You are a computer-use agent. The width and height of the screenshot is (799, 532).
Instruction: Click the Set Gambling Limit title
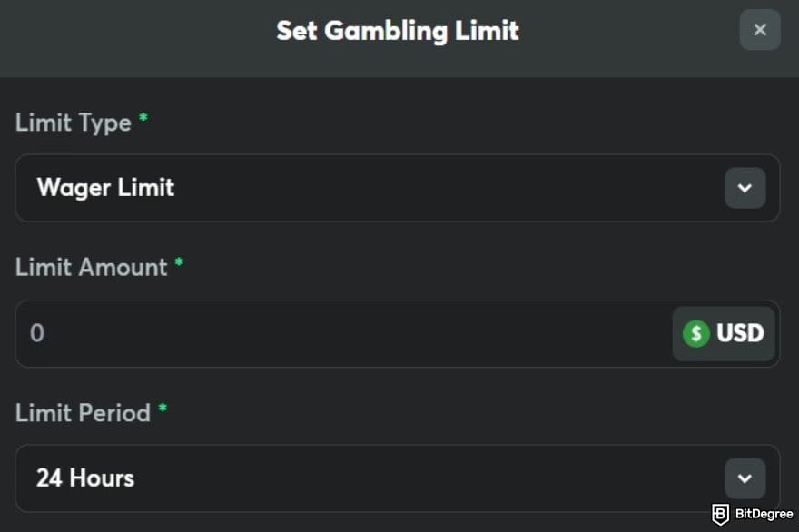[x=398, y=30]
